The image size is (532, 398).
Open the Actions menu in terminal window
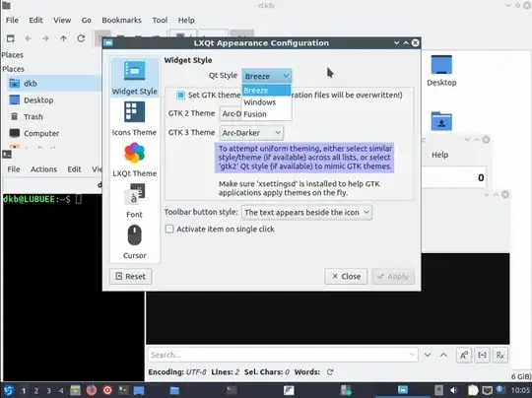pos(43,169)
